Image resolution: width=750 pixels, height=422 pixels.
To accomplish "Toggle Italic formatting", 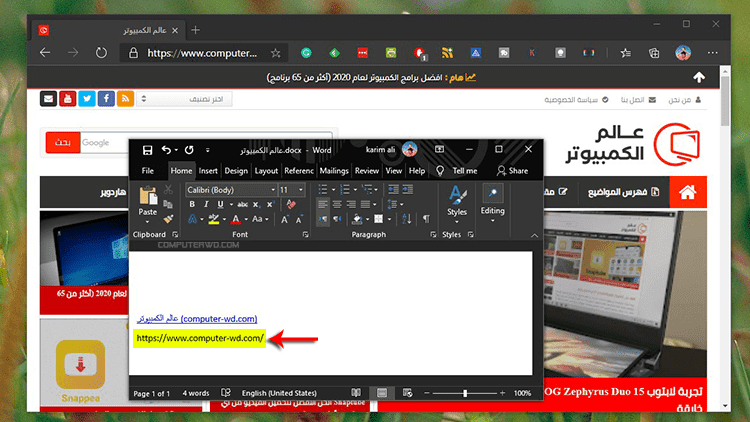I will (206, 204).
